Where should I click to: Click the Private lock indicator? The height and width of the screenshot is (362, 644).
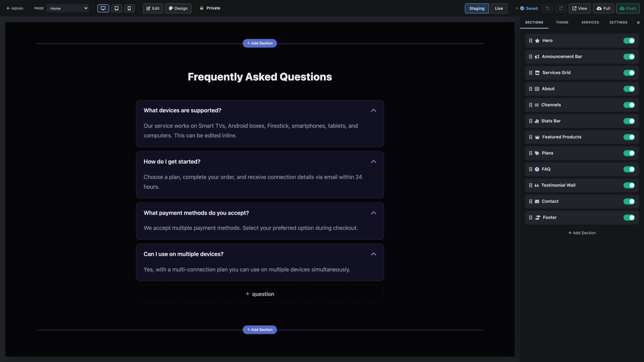pyautogui.click(x=210, y=8)
